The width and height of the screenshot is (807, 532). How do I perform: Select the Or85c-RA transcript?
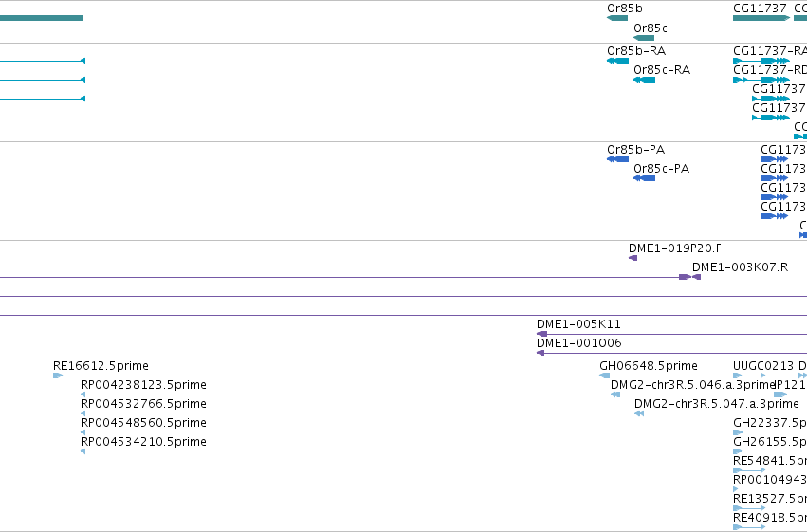click(644, 80)
